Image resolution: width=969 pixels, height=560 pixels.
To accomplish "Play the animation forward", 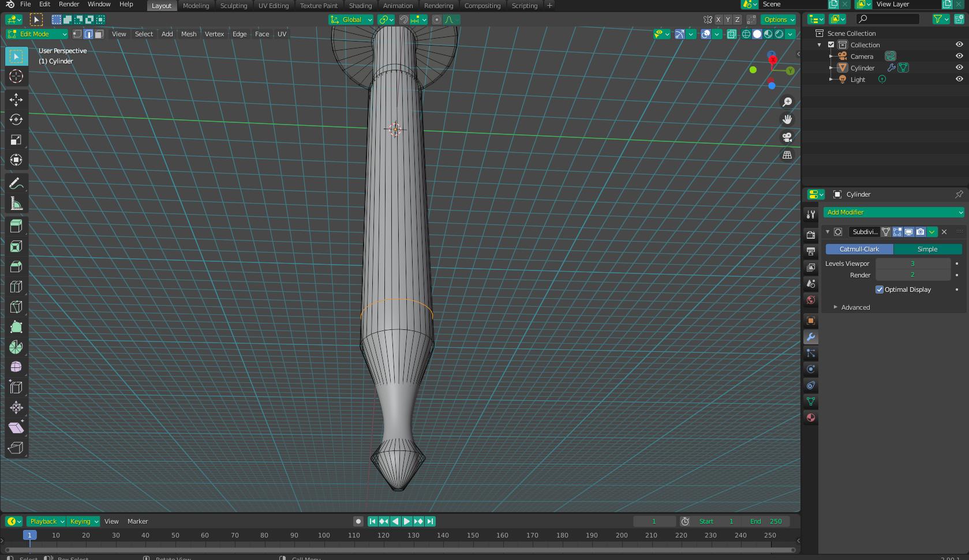I will [407, 521].
